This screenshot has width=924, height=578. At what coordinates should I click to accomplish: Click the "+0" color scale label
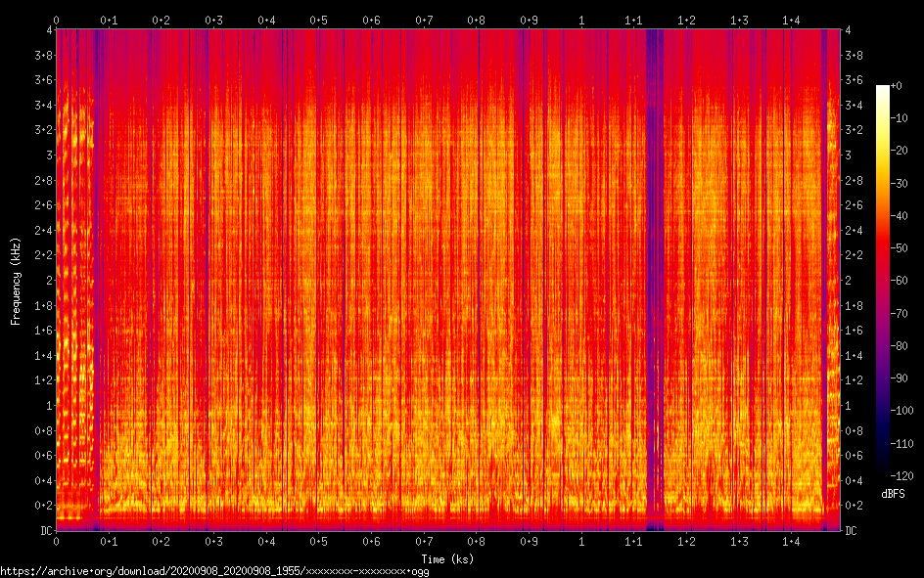[x=896, y=86]
